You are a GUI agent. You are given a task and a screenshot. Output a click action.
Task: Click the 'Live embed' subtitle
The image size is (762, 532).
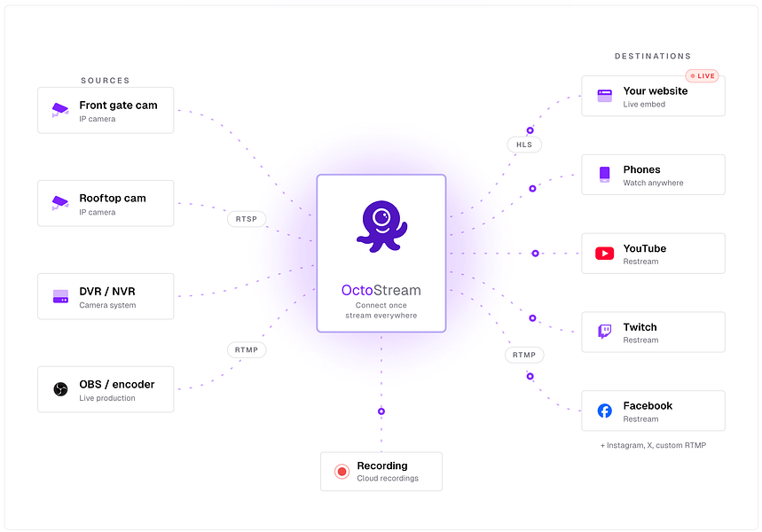644,104
